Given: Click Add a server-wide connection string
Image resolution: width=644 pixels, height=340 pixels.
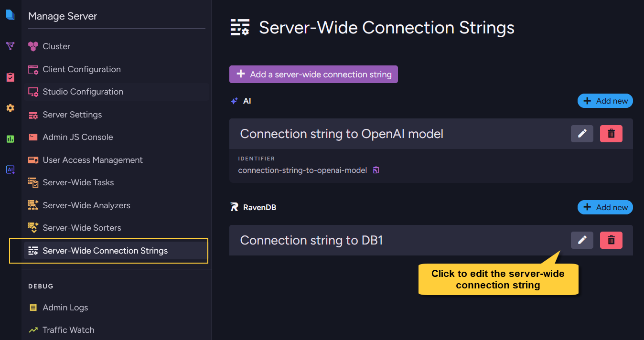Looking at the screenshot, I should click(x=313, y=74).
